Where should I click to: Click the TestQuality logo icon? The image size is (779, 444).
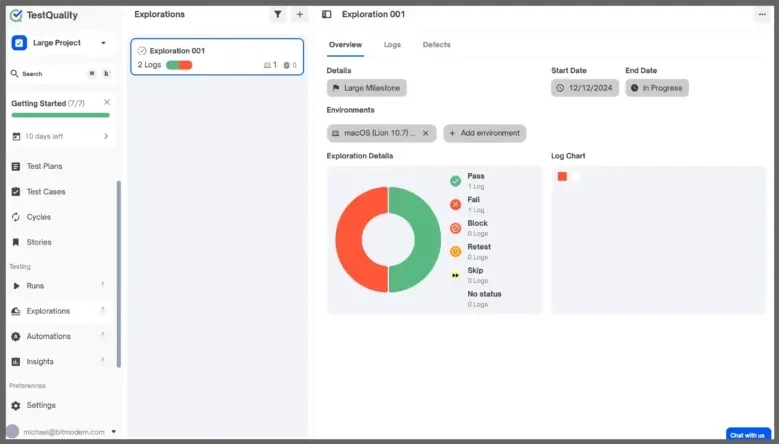pyautogui.click(x=16, y=15)
